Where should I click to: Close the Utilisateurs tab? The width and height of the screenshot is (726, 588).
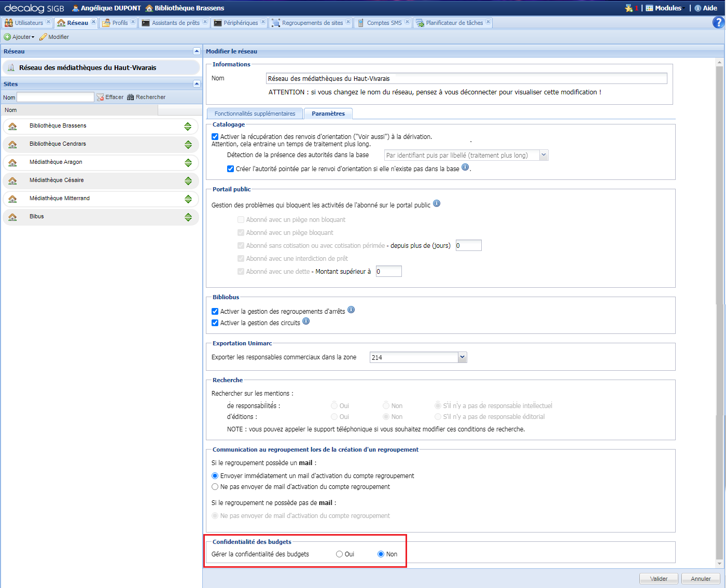pos(48,22)
